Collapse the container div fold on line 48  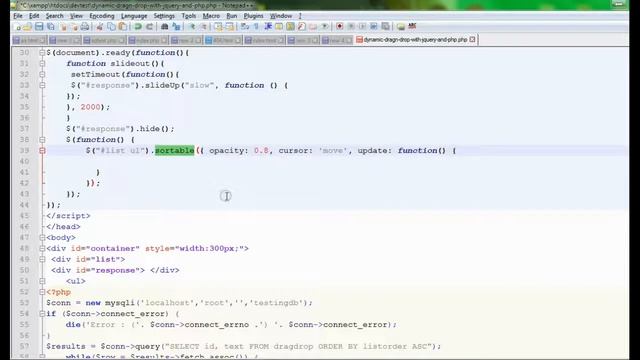pyautogui.click(x=42, y=249)
